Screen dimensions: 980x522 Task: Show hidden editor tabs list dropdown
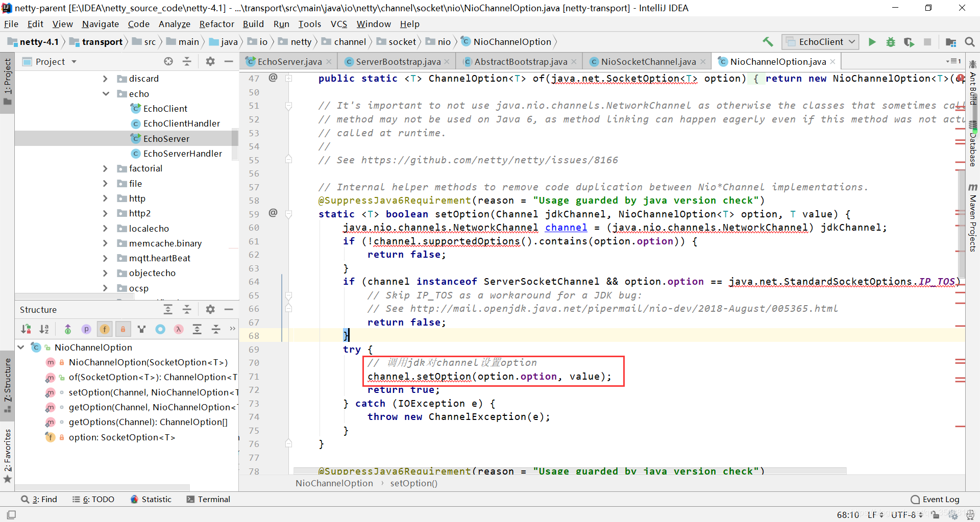(953, 61)
